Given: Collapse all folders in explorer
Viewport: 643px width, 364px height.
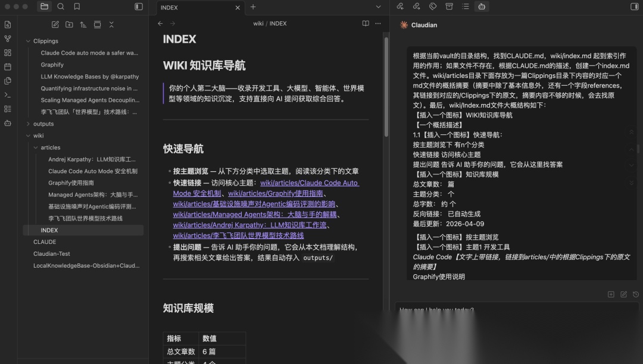Looking at the screenshot, I should click(x=111, y=24).
